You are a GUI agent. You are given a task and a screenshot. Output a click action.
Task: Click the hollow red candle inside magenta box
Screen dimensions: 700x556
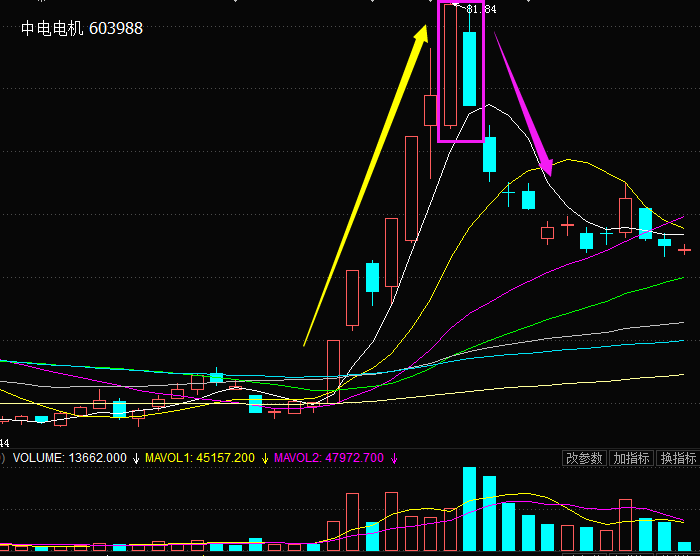(450, 65)
